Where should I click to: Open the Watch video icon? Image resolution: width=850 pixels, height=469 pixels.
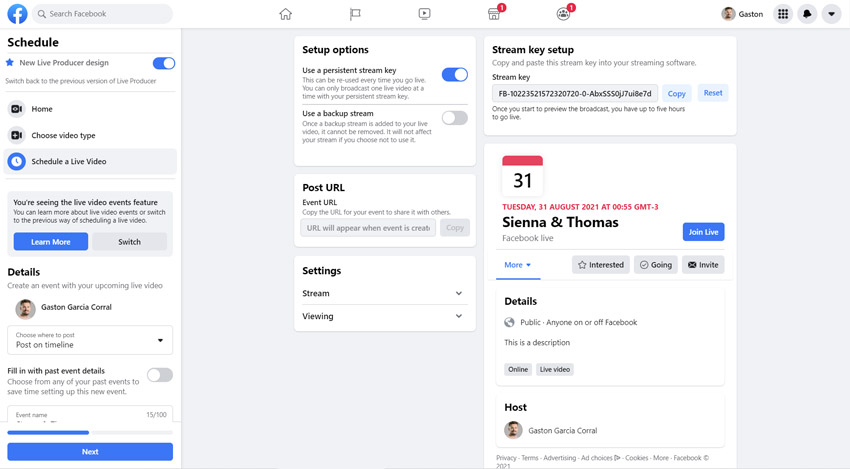pyautogui.click(x=424, y=14)
